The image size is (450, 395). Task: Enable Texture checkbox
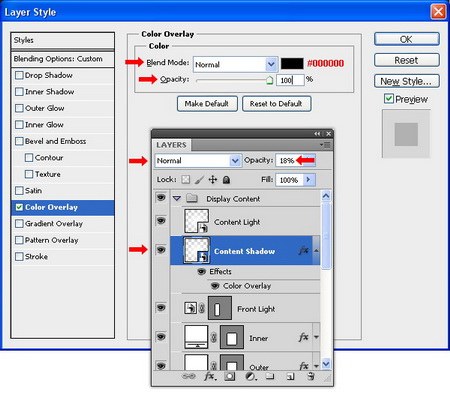point(29,174)
